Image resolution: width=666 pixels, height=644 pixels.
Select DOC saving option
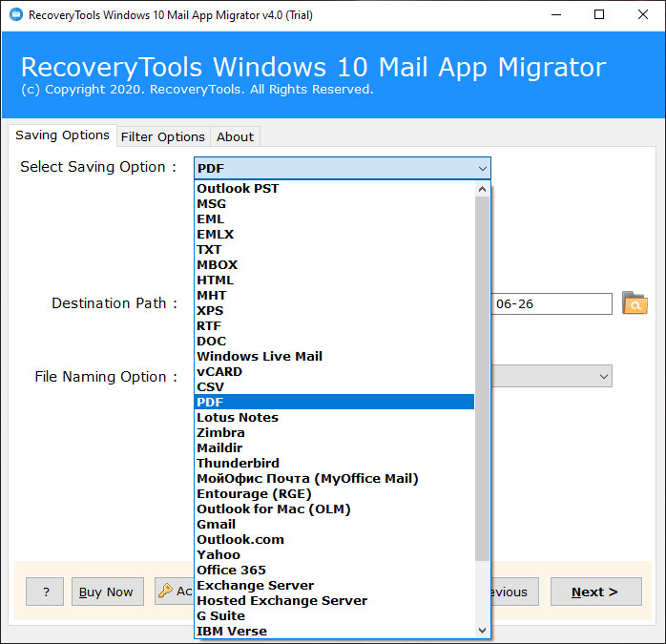334,342
